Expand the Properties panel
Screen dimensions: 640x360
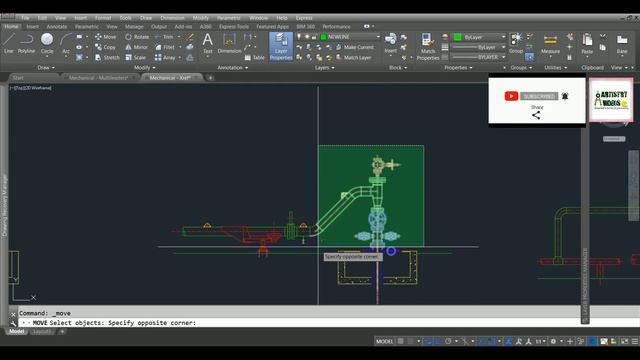458,68
